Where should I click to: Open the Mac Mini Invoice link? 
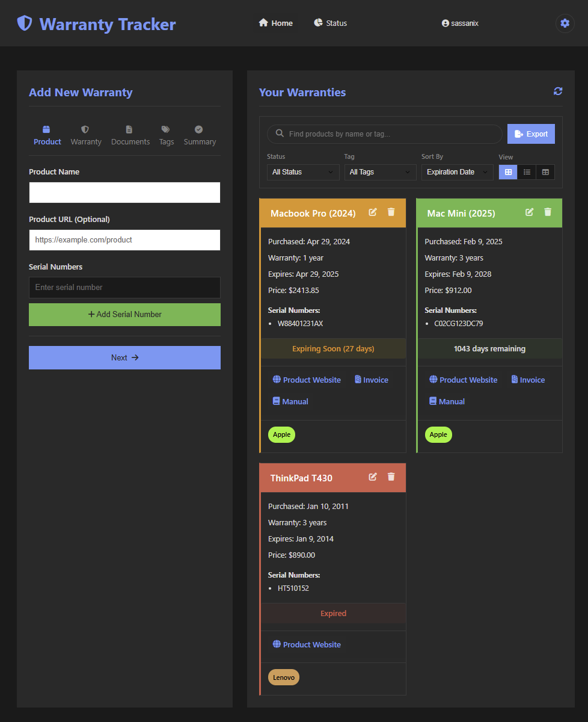(528, 380)
